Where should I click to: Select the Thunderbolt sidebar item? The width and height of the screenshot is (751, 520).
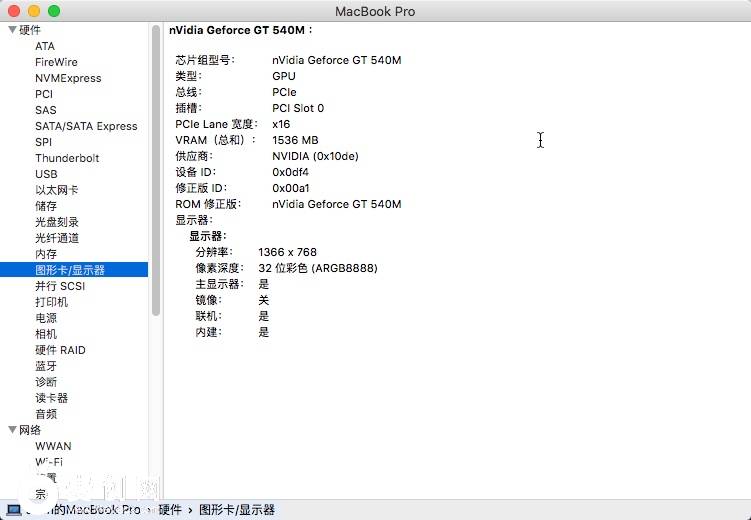click(x=67, y=158)
